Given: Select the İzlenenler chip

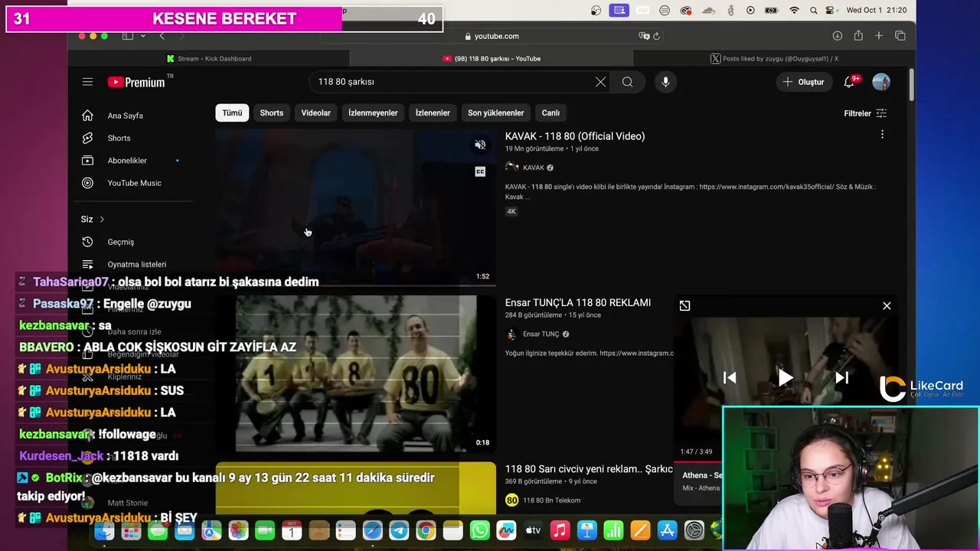Looking at the screenshot, I should pos(433,112).
